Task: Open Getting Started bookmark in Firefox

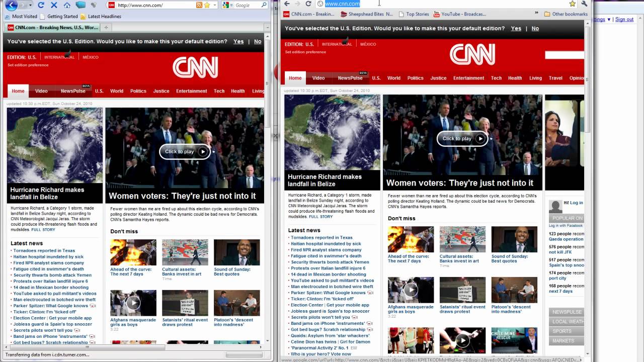Action: pos(59,17)
